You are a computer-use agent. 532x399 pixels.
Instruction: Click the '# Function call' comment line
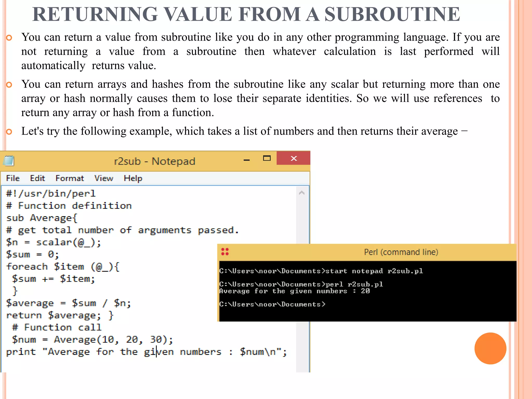(57, 327)
